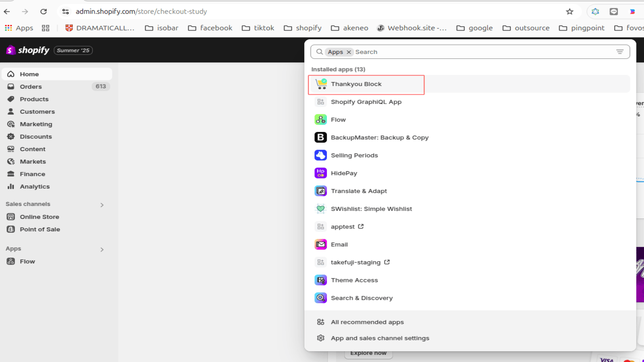Image resolution: width=644 pixels, height=362 pixels.
Task: Bookmark this page with star icon
Action: pyautogui.click(x=570, y=12)
